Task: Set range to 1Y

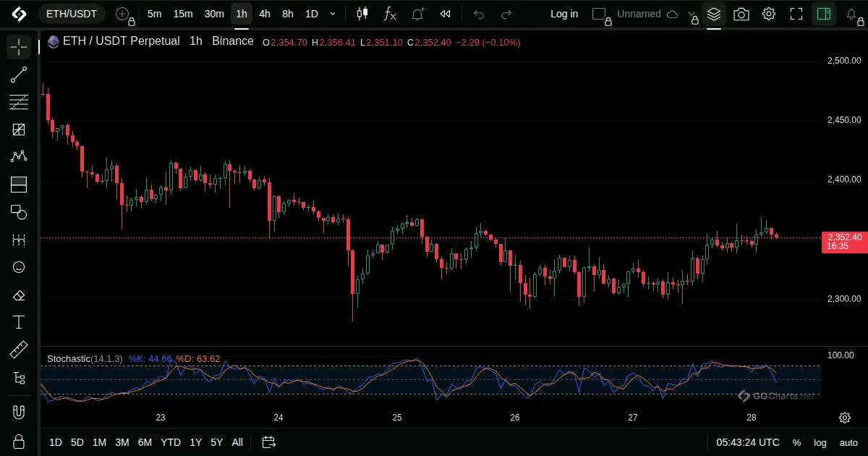Action: [x=195, y=442]
